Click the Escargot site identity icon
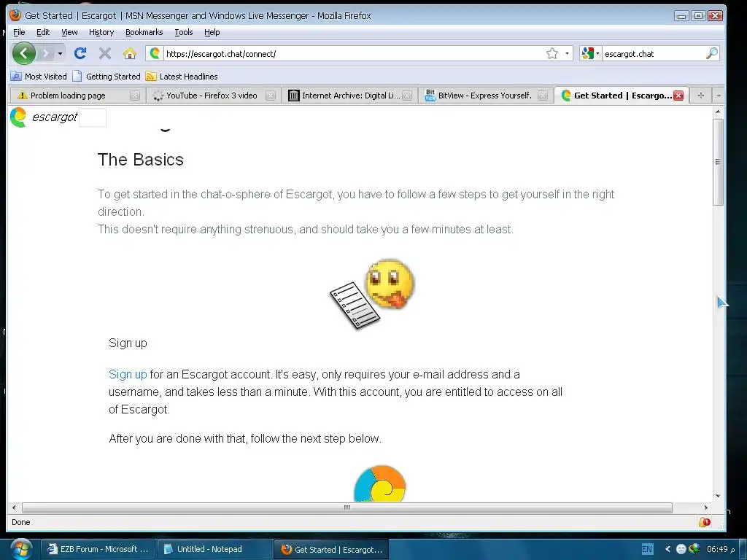Viewport: 747px width, 560px height. pos(155,53)
